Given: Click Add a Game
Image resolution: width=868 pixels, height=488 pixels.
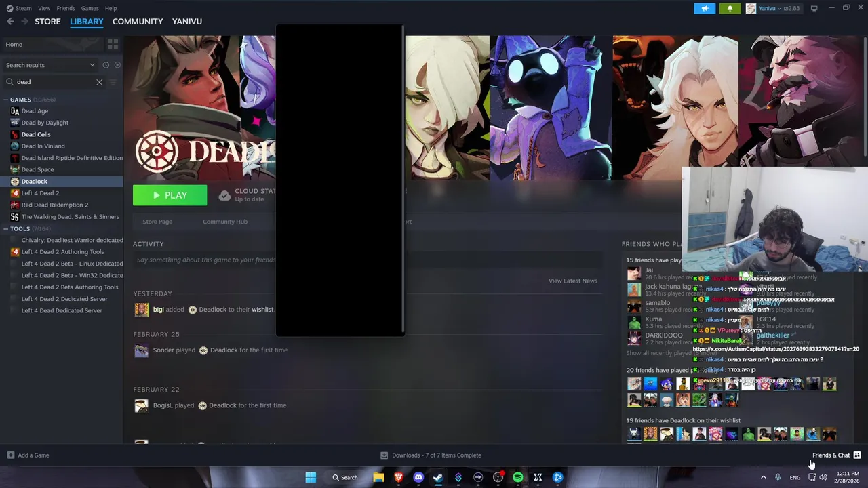Looking at the screenshot, I should point(28,455).
